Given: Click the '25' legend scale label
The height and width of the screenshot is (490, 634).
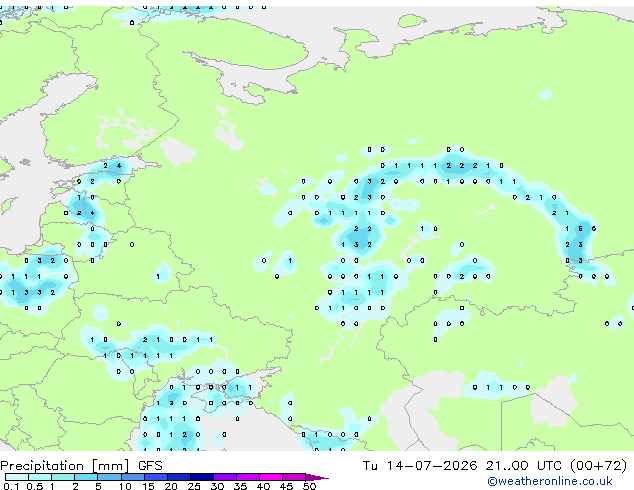Looking at the screenshot, I should click(194, 486).
